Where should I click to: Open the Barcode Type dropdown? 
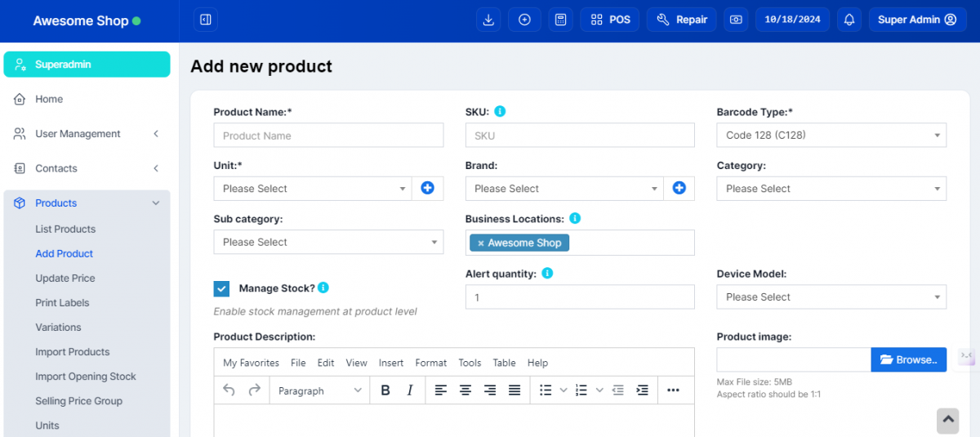click(831, 136)
